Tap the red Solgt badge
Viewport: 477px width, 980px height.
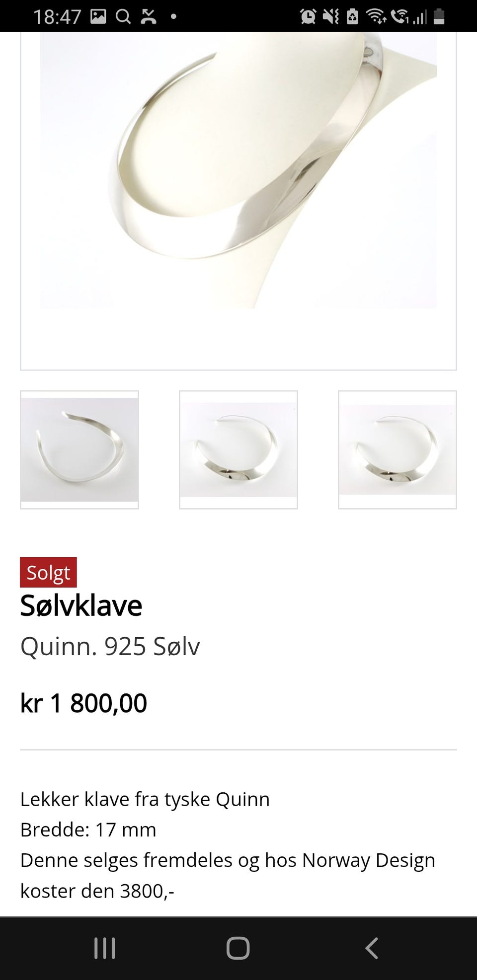click(x=48, y=572)
